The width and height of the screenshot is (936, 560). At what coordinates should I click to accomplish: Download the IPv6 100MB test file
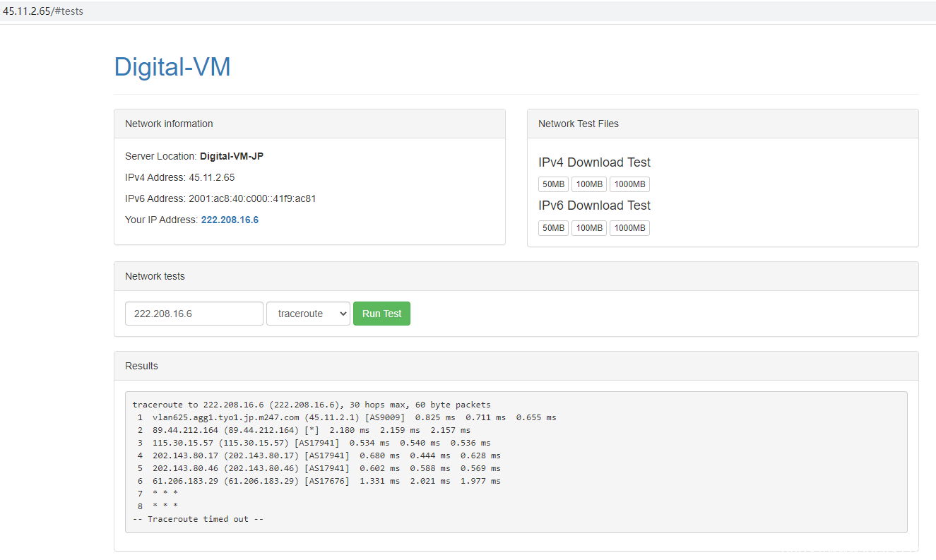pos(588,228)
